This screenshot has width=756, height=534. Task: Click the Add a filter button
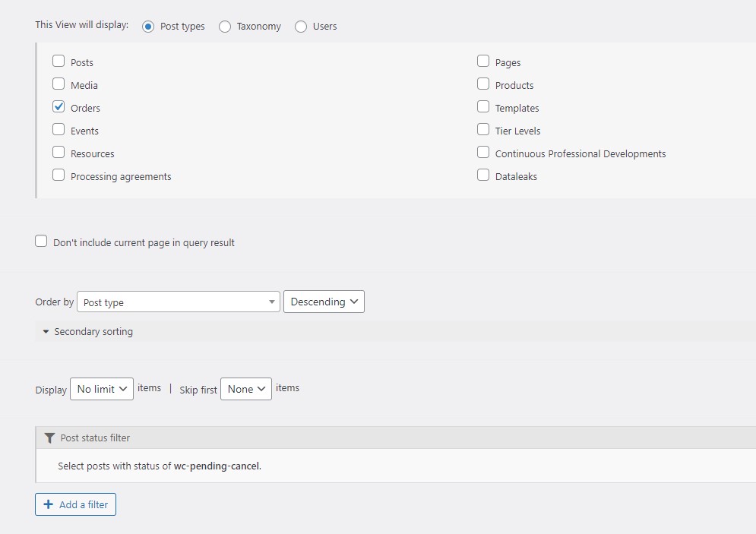tap(76, 504)
